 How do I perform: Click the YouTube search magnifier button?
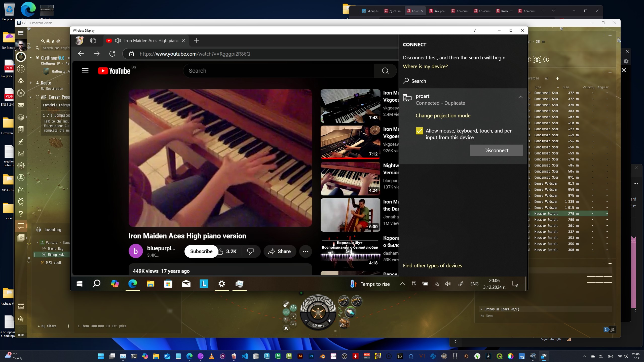(385, 71)
